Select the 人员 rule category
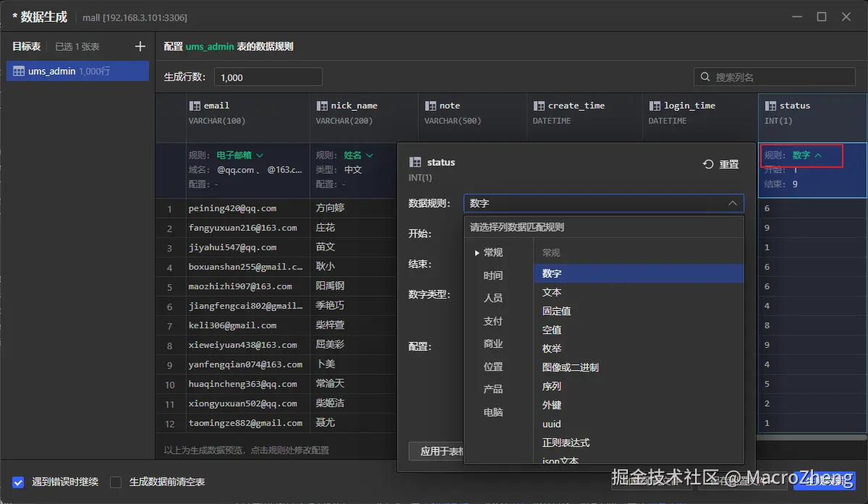The image size is (868, 504). tap(493, 298)
